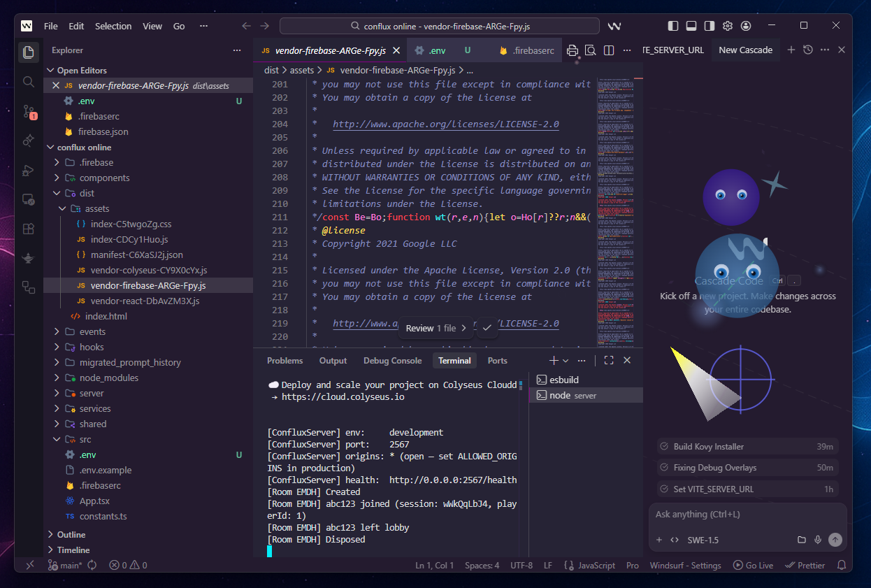Image resolution: width=871 pixels, height=588 pixels.
Task: Toggle primary side bar layout button
Action: click(x=673, y=26)
